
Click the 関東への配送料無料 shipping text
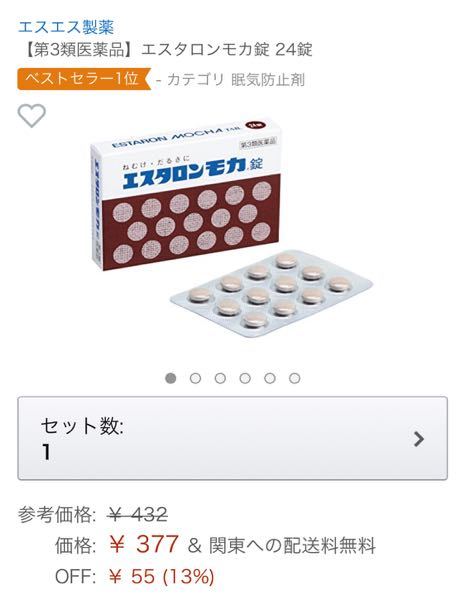292,545
